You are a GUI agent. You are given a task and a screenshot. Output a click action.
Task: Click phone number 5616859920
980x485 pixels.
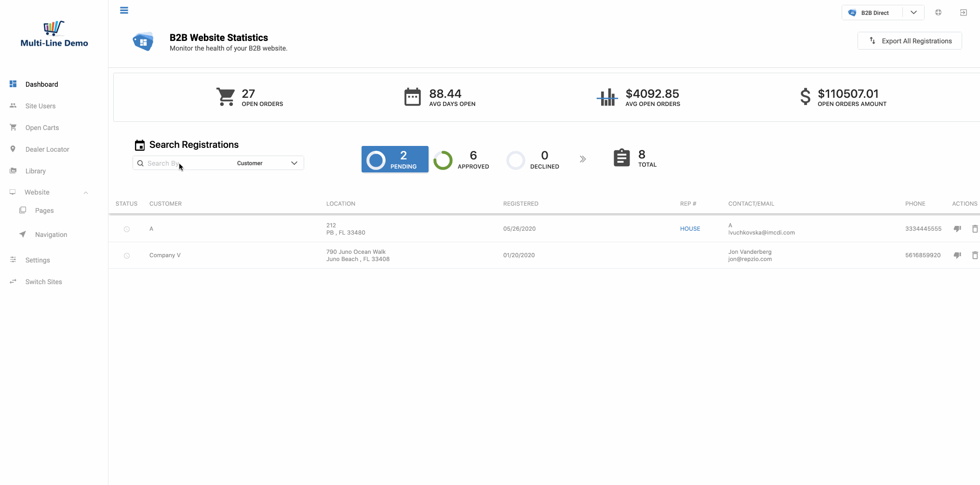923,255
